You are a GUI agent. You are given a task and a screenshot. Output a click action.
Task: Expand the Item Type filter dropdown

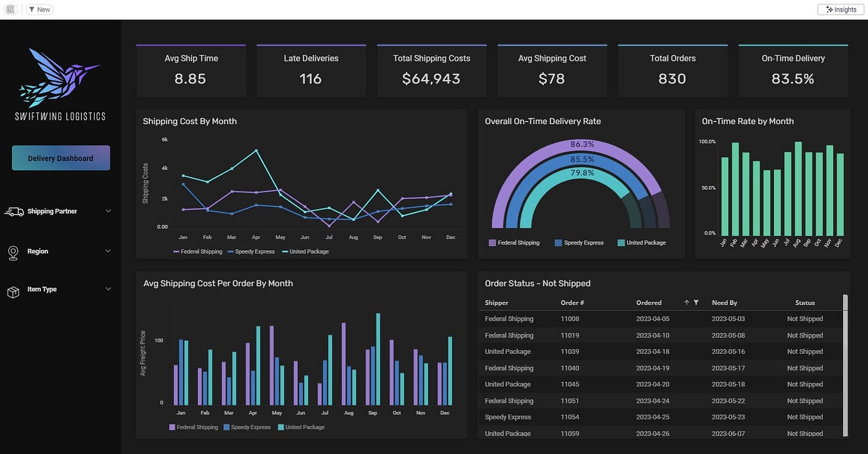(x=108, y=289)
